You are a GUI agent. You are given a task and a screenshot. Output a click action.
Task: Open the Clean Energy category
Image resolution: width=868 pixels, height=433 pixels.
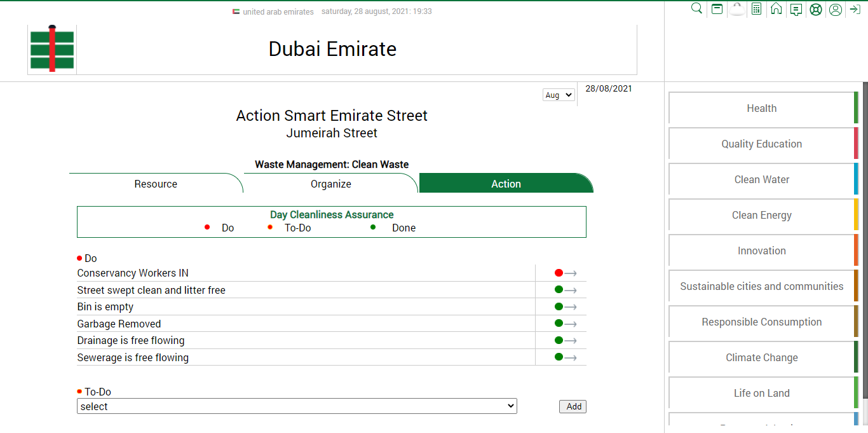(763, 215)
